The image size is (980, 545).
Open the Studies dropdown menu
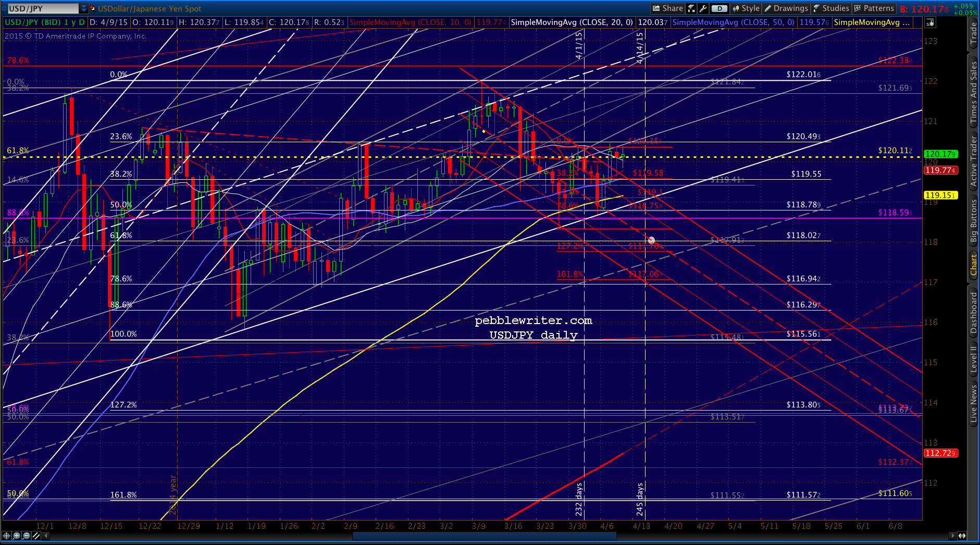[832, 8]
